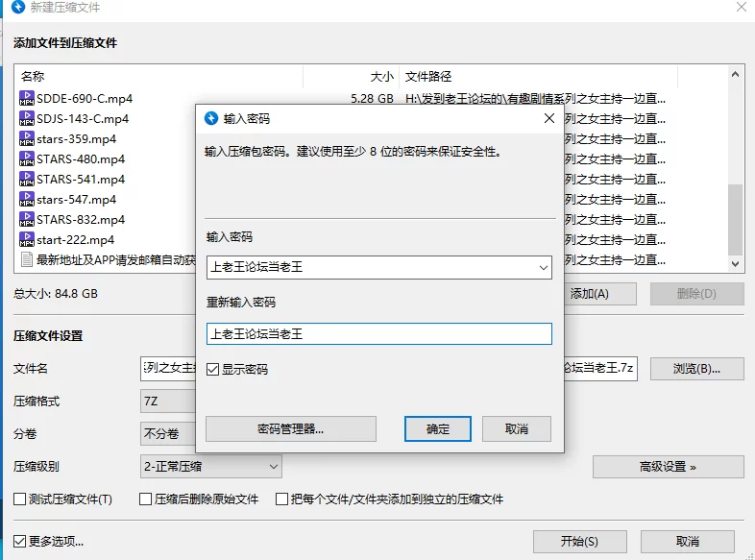Click the 5.28 GB size cell
Screen dimensions: 755x560
click(372, 99)
